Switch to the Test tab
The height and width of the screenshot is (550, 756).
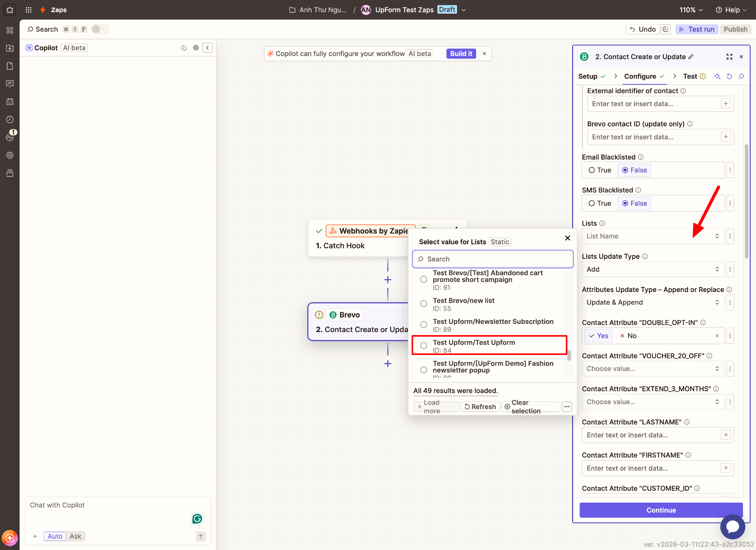click(x=694, y=76)
